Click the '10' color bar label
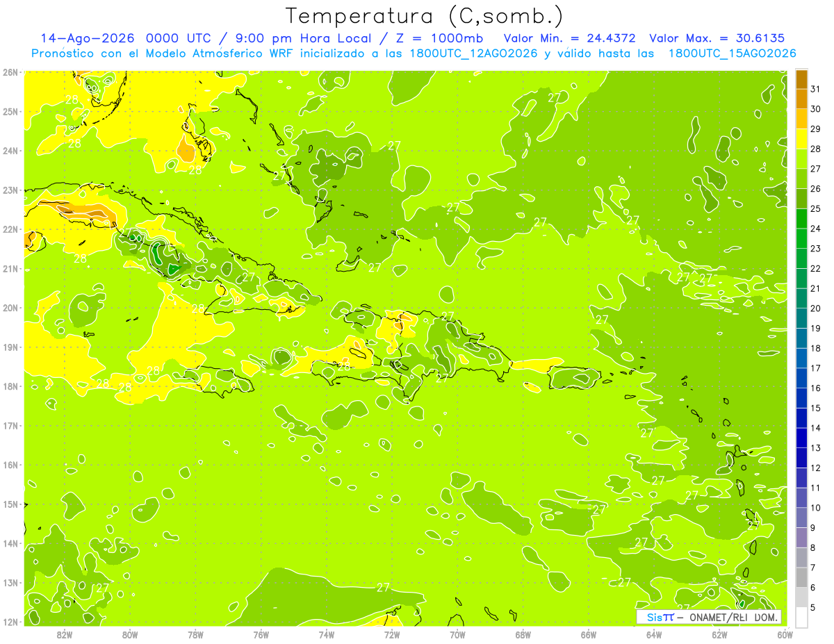 pyautogui.click(x=816, y=508)
